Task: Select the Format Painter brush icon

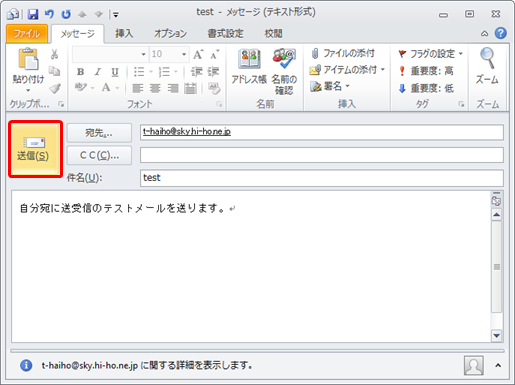Action: click(x=54, y=88)
